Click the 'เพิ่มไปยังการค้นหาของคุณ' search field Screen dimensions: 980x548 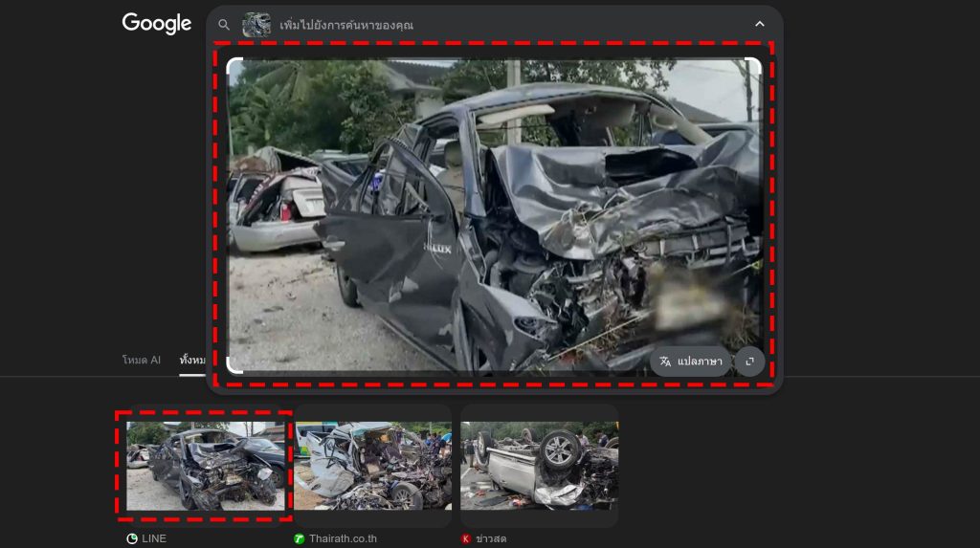pyautogui.click(x=479, y=25)
